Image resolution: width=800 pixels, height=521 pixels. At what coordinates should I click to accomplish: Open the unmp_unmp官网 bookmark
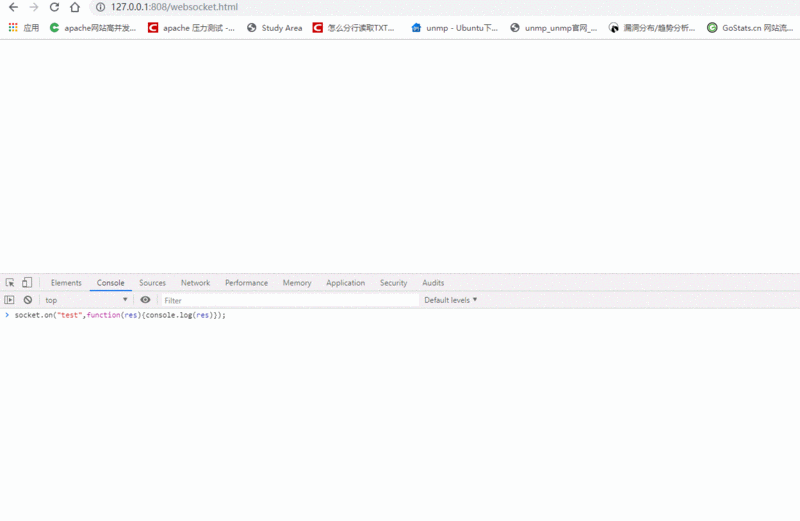coord(553,28)
